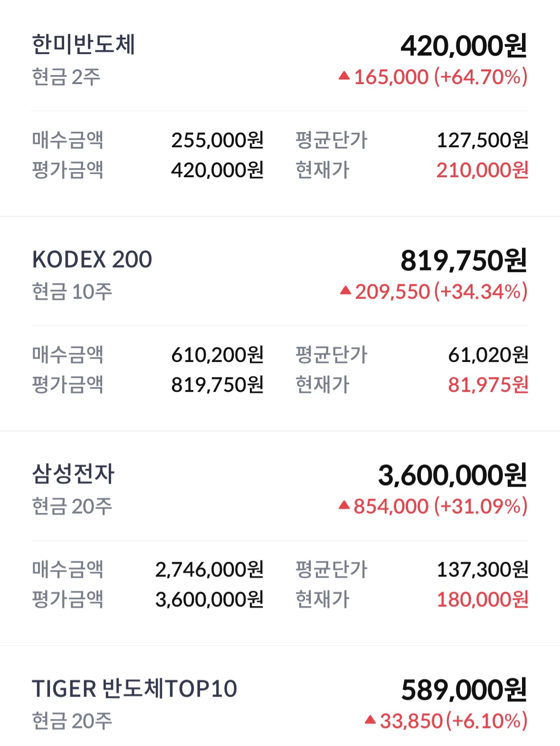Open the 한미반도체 stock name
This screenshot has width=560, height=746.
point(84,45)
